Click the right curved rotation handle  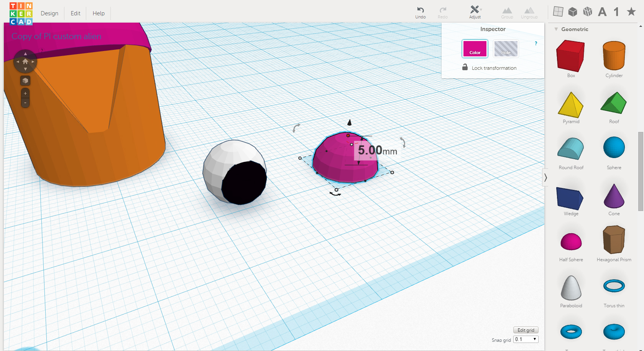(403, 142)
